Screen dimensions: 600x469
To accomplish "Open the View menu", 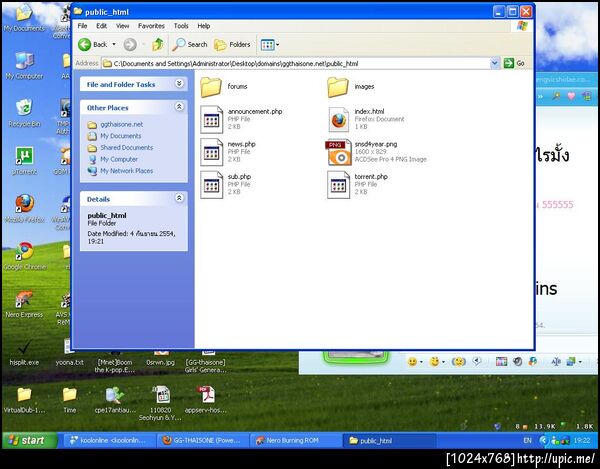I will 122,26.
